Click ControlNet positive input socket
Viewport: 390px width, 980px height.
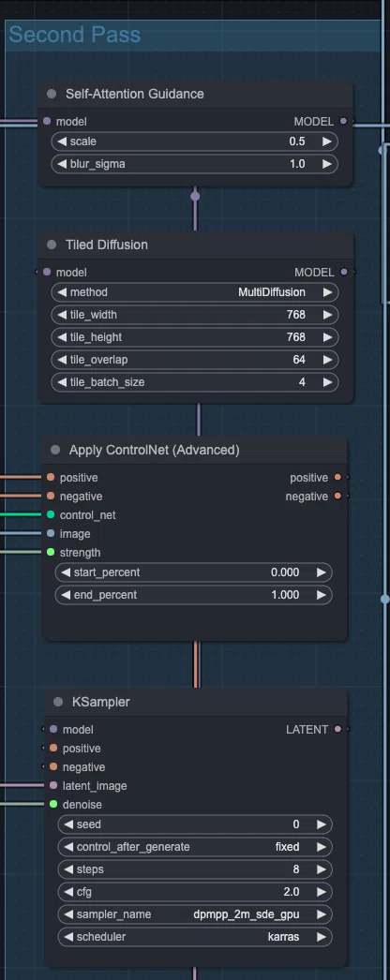click(x=51, y=478)
